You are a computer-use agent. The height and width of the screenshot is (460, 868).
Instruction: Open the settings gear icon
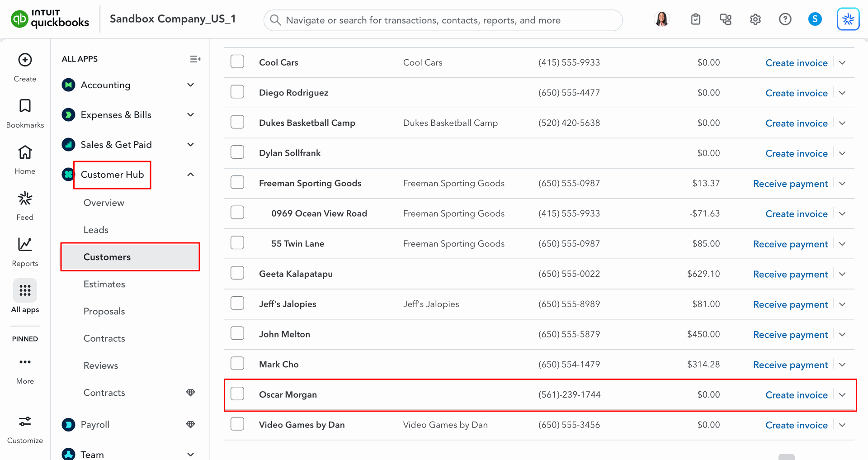pos(755,19)
